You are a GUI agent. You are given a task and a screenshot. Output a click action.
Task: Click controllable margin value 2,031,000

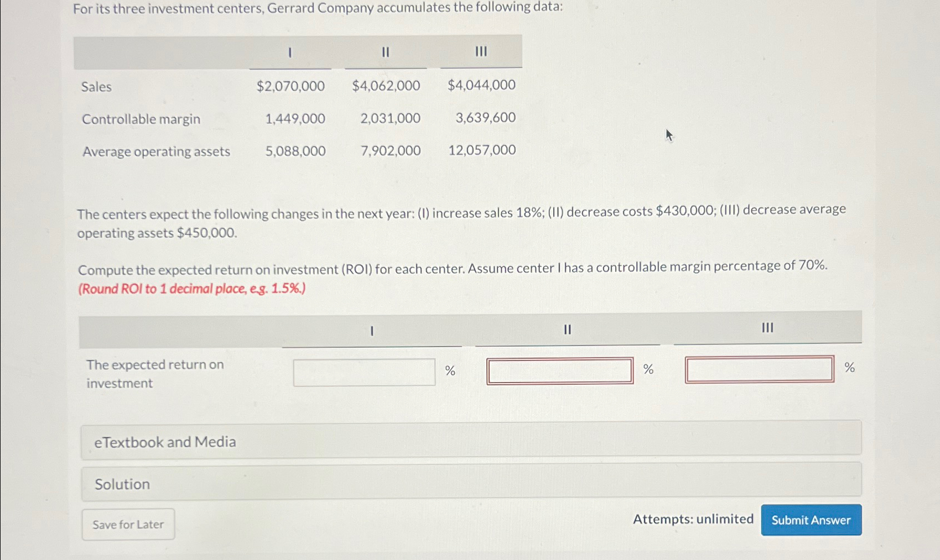(x=391, y=118)
